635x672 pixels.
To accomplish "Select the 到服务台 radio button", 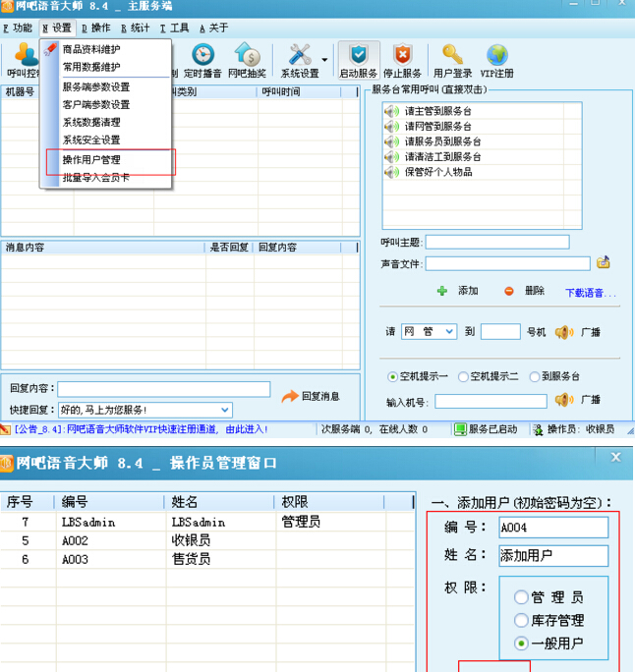I will pyautogui.click(x=534, y=376).
